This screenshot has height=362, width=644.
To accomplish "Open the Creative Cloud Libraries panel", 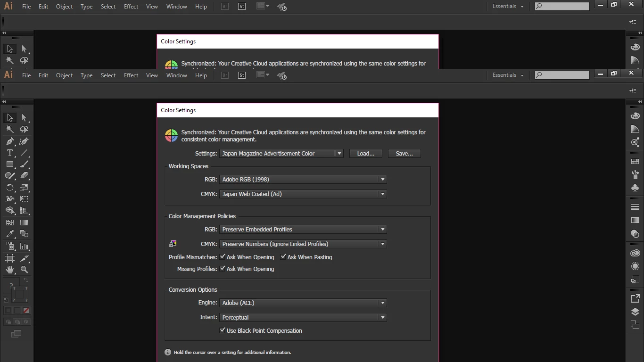I will click(x=635, y=253).
